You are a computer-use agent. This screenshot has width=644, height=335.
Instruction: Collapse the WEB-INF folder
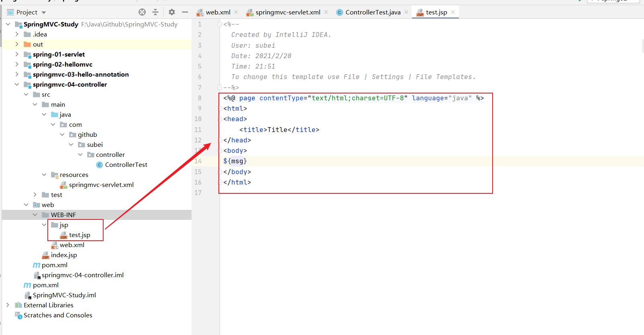coord(35,215)
